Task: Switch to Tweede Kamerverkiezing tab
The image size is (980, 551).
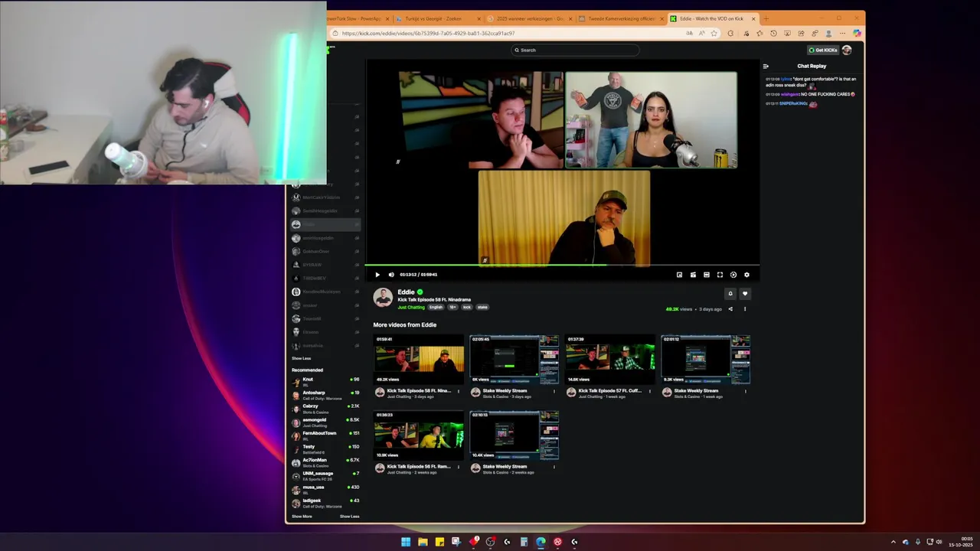Action: click(x=622, y=18)
